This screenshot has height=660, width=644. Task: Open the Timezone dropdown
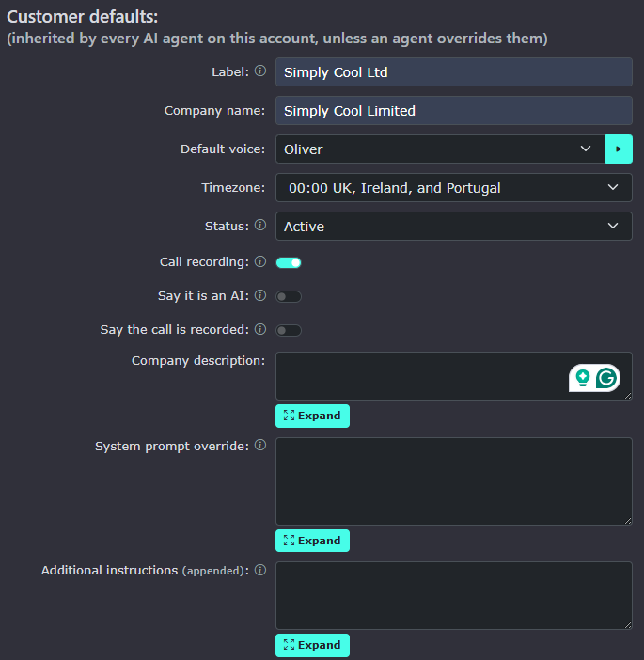coord(454,188)
